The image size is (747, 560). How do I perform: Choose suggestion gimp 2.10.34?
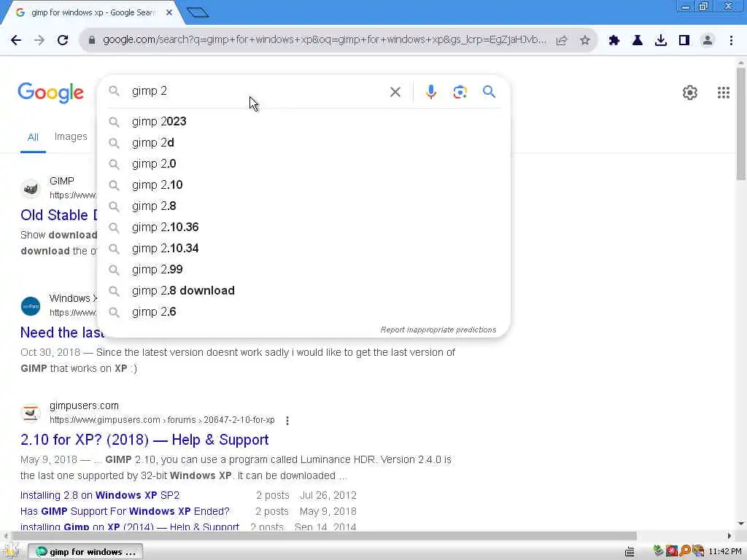pyautogui.click(x=303, y=248)
